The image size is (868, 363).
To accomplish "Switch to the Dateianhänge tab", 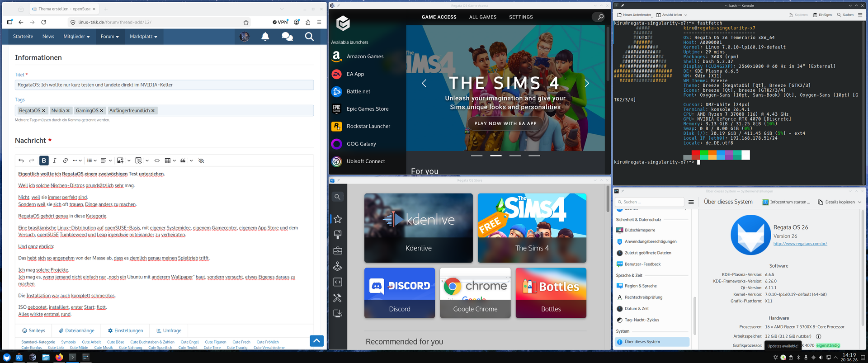I will 76,331.
